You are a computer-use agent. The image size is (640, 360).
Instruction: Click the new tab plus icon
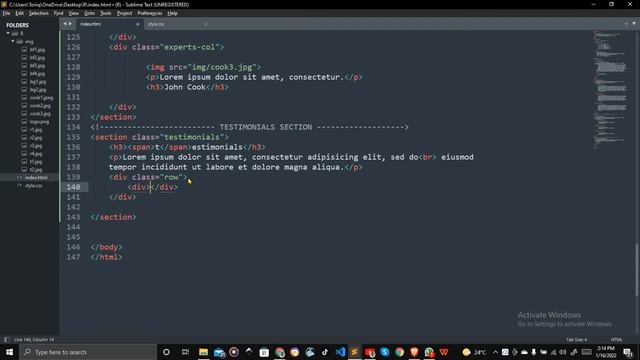626,24
